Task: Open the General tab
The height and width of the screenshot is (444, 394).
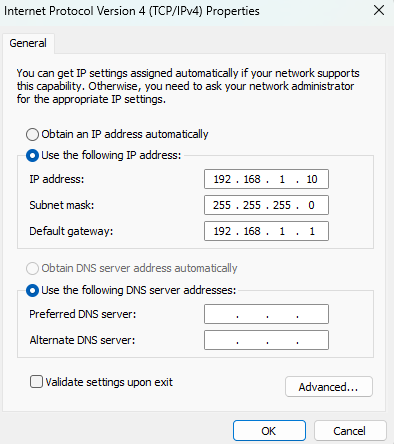Action: (28, 43)
